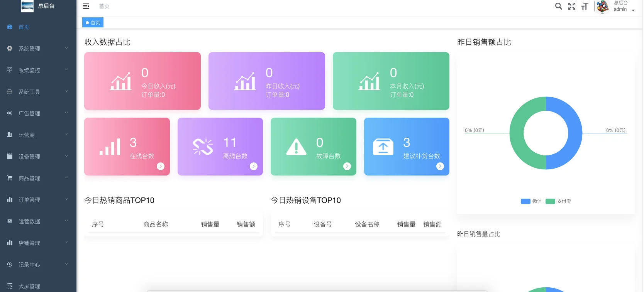This screenshot has width=644, height=292.
Task: Toggle the 支付宝 legend green swatch
Action: pos(550,201)
